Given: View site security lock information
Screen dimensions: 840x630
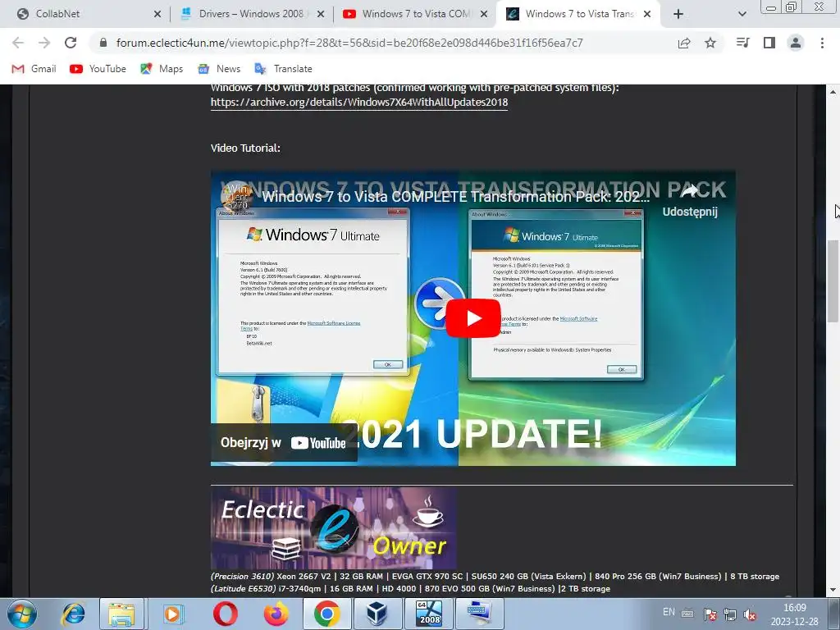Looking at the screenshot, I should (x=103, y=43).
